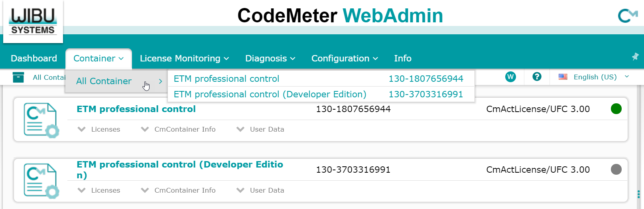This screenshot has width=644, height=209.
Task: Open help via question mark icon
Action: pyautogui.click(x=537, y=77)
